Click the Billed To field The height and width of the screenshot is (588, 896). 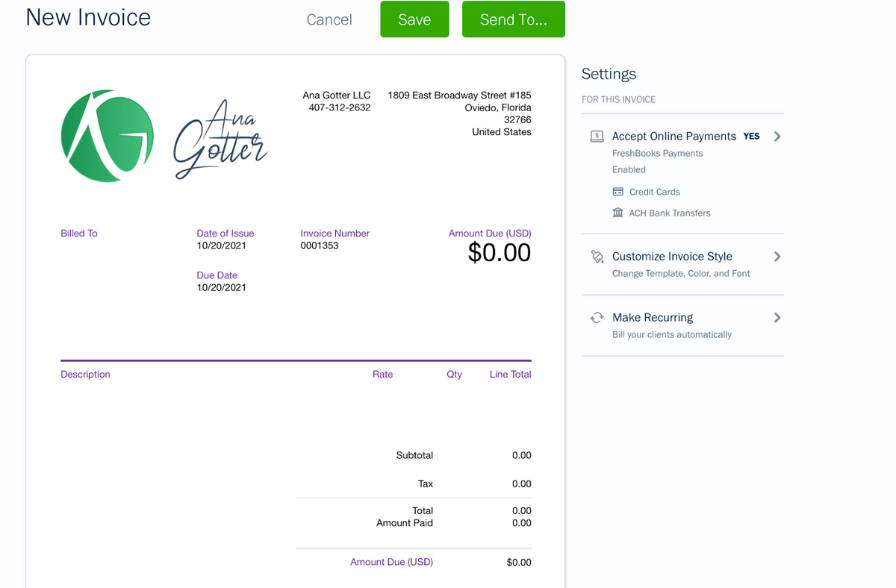click(x=79, y=234)
